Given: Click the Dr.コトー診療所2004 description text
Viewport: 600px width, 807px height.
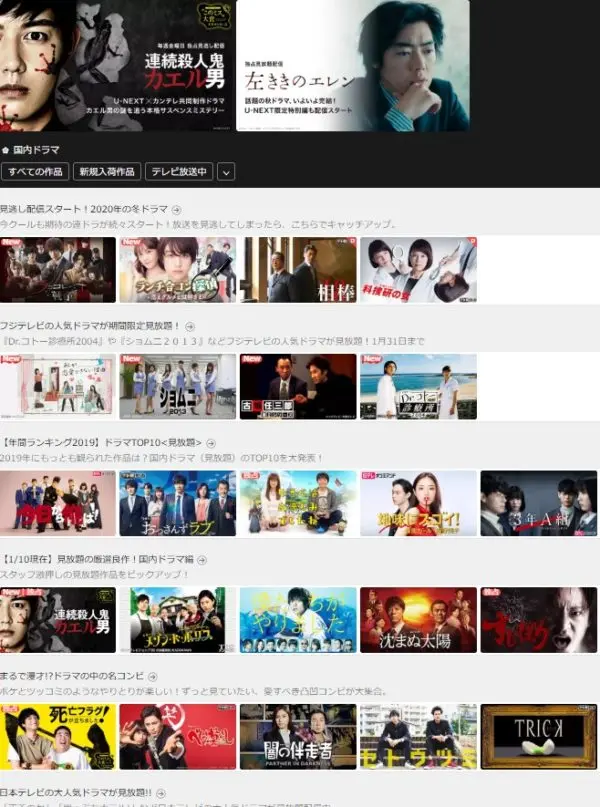Looking at the screenshot, I should point(213,341).
